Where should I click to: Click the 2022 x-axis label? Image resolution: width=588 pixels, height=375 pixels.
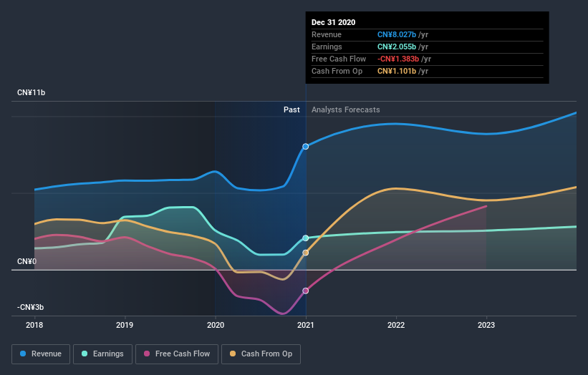click(x=396, y=325)
